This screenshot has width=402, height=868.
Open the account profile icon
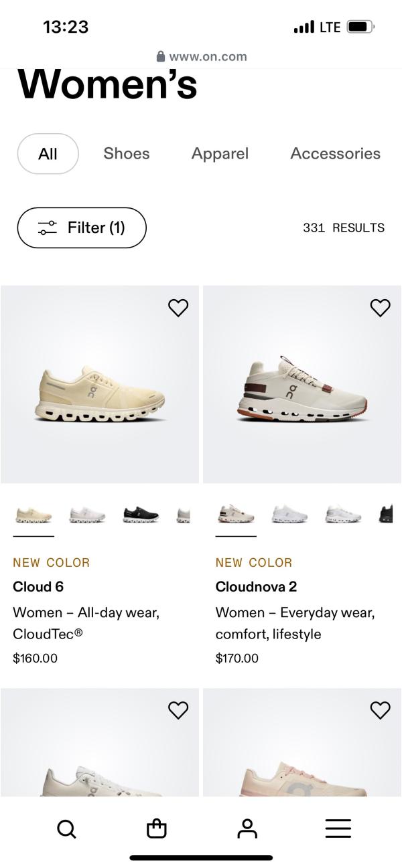[x=247, y=829]
